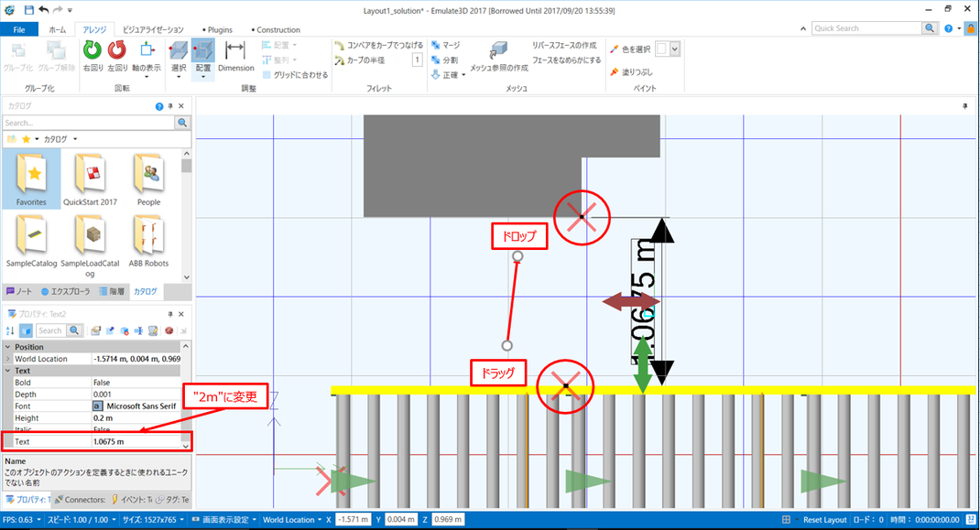Open the People catalog folder

(148, 179)
